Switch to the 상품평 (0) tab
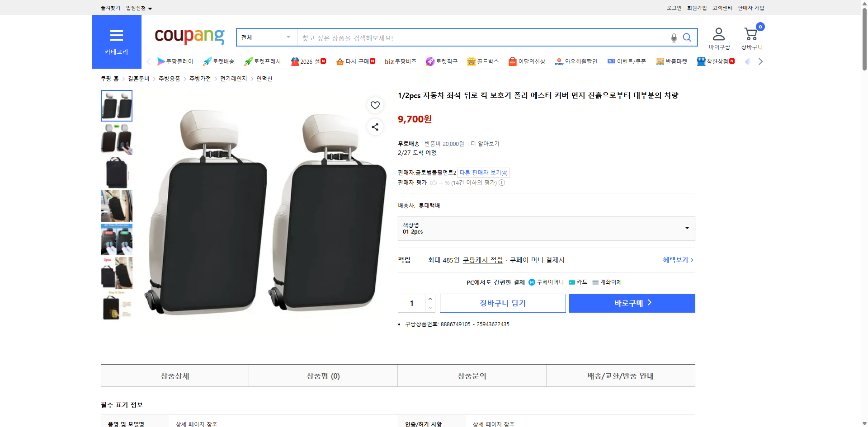The width and height of the screenshot is (868, 427). (x=323, y=375)
